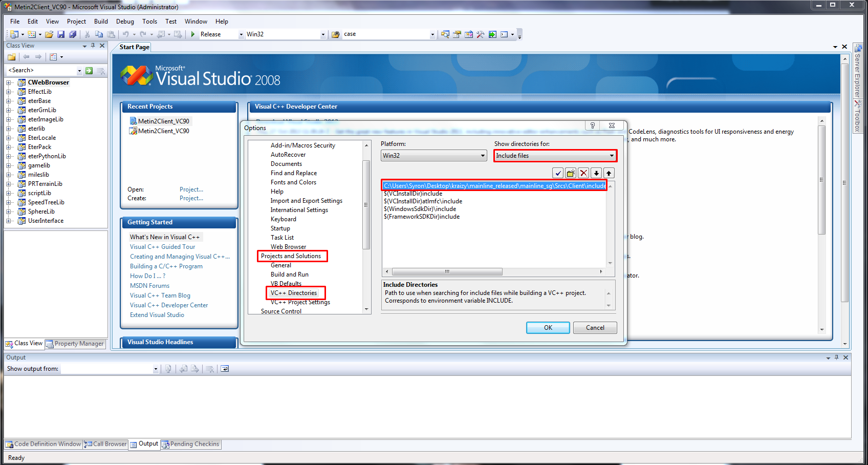Click the Start Debugging green arrow
The image size is (868, 465).
coord(193,34)
